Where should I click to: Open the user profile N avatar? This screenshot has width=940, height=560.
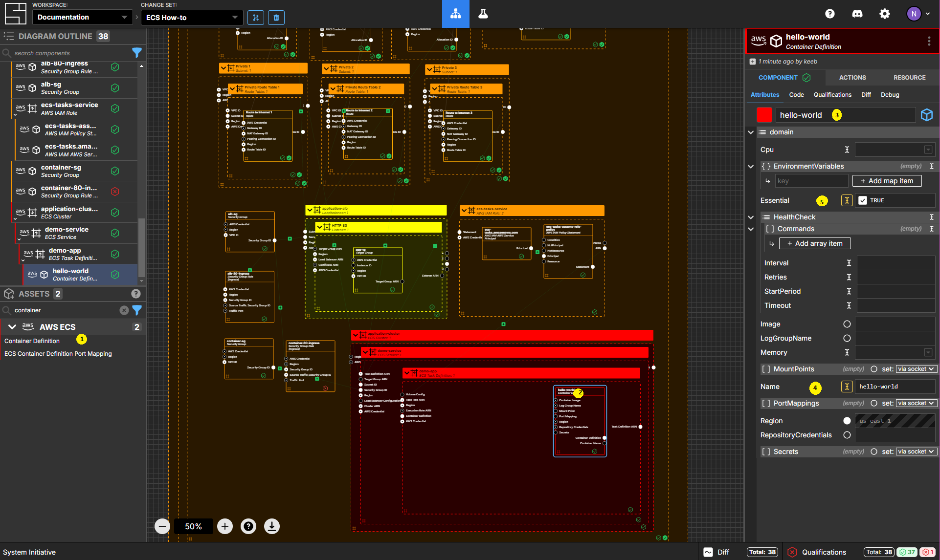click(914, 14)
